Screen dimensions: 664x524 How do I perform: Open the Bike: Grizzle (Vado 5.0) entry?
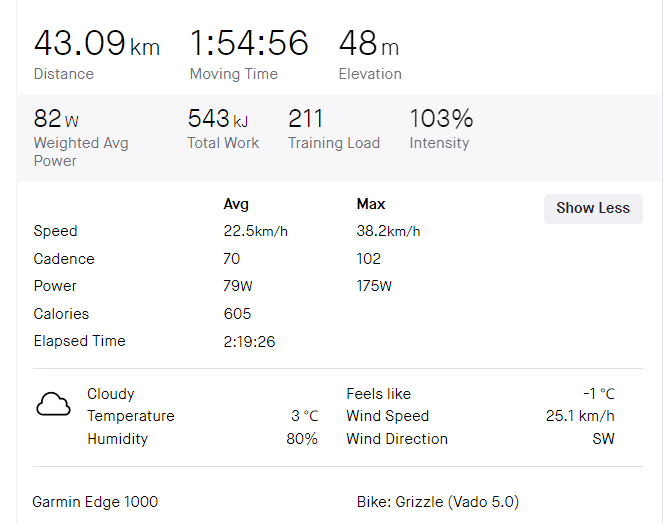[438, 502]
